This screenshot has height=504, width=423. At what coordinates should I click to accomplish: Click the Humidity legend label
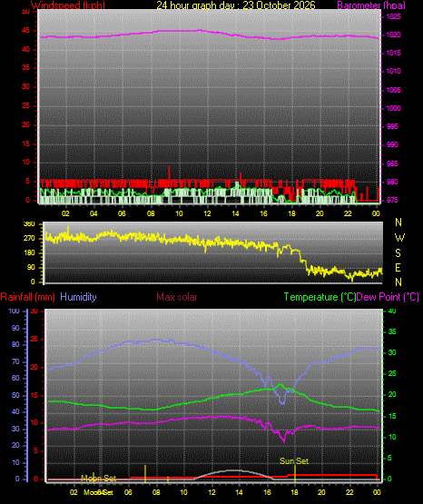(x=78, y=297)
